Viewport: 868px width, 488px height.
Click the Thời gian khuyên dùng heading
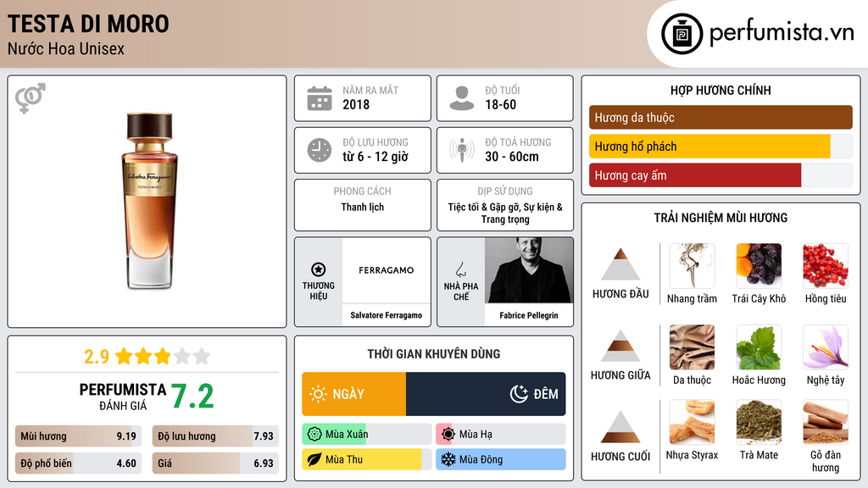tap(433, 354)
